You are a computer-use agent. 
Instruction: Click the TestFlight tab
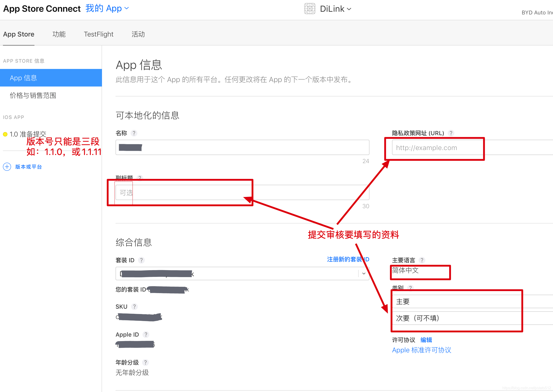(98, 35)
